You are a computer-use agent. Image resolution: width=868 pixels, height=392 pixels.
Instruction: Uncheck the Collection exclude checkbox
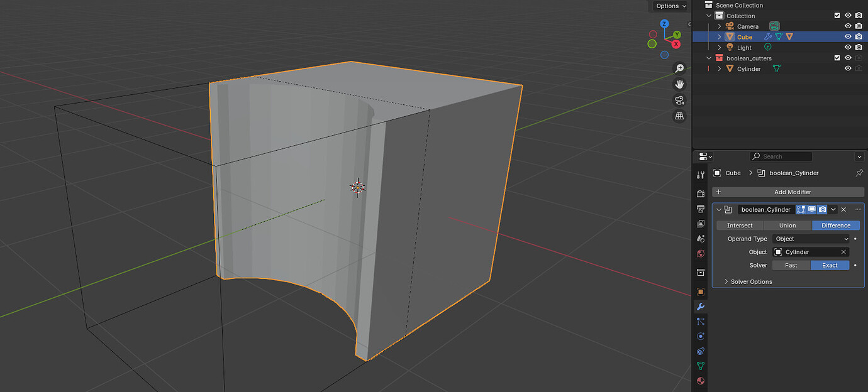(x=837, y=16)
